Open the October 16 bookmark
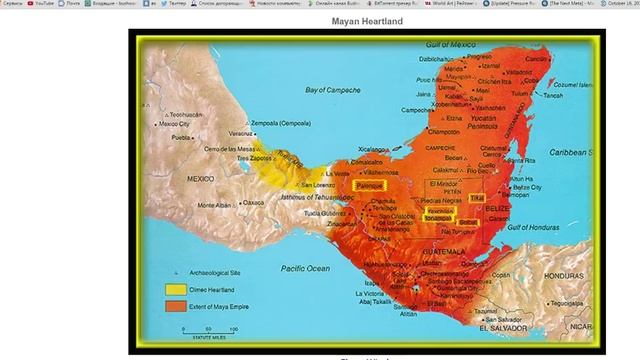 click(x=620, y=3)
